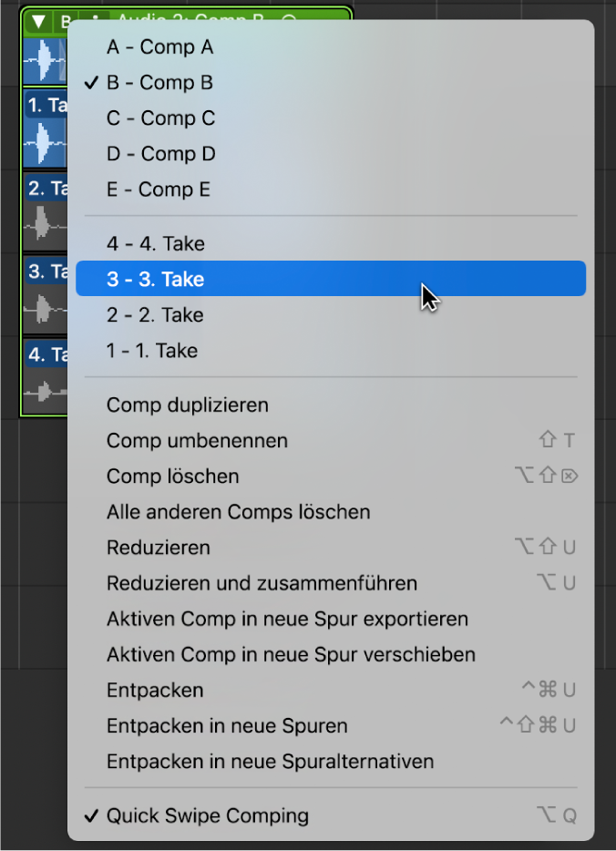Image resolution: width=616 pixels, height=851 pixels.
Task: Select "4 - 4. Take"
Action: [155, 243]
